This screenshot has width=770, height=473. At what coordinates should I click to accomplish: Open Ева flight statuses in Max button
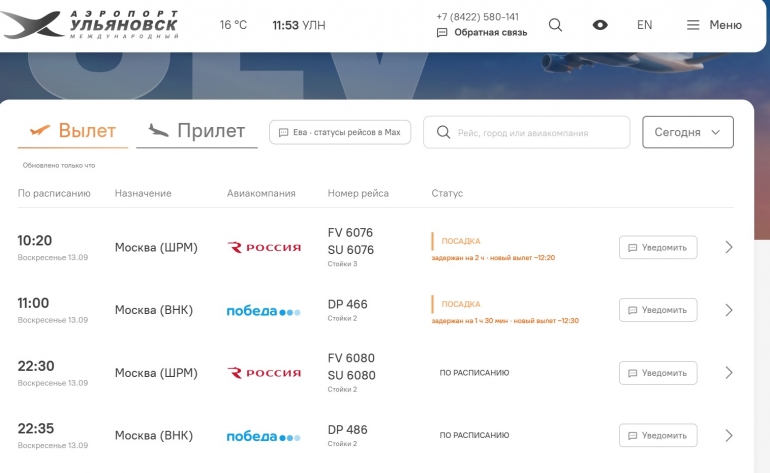(x=340, y=132)
